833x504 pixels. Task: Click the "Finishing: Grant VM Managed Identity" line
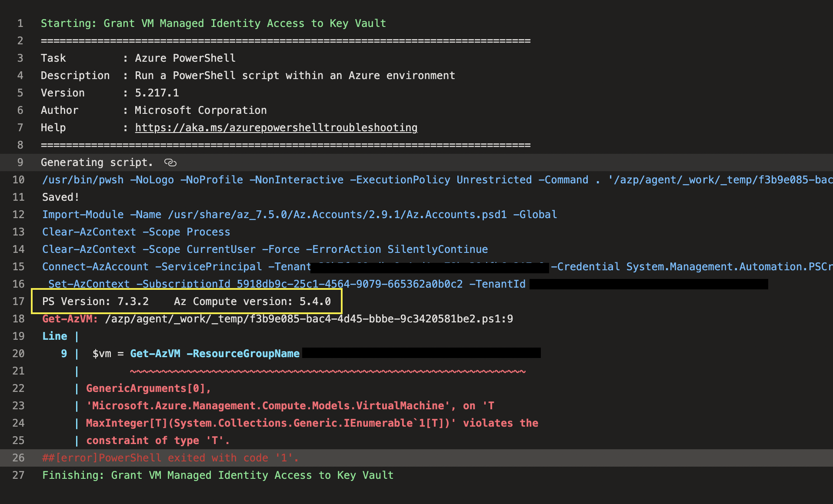(x=217, y=475)
